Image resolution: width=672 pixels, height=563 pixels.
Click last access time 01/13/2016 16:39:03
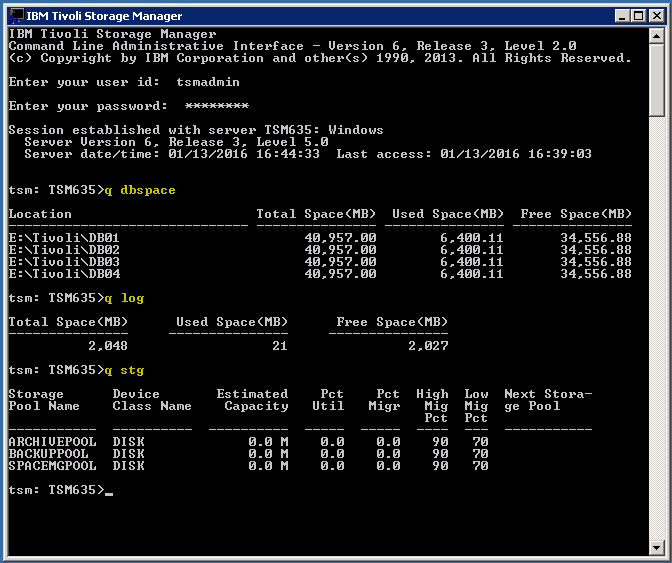516,154
